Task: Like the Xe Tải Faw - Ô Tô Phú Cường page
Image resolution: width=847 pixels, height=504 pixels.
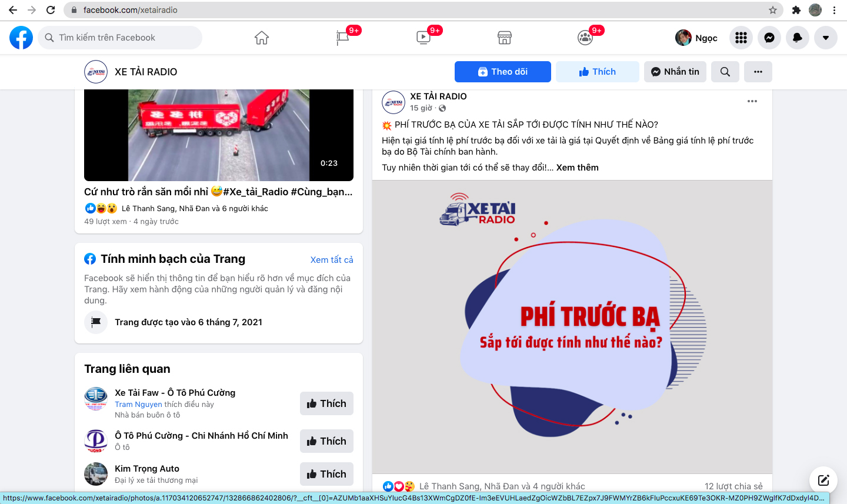Action: pyautogui.click(x=326, y=403)
